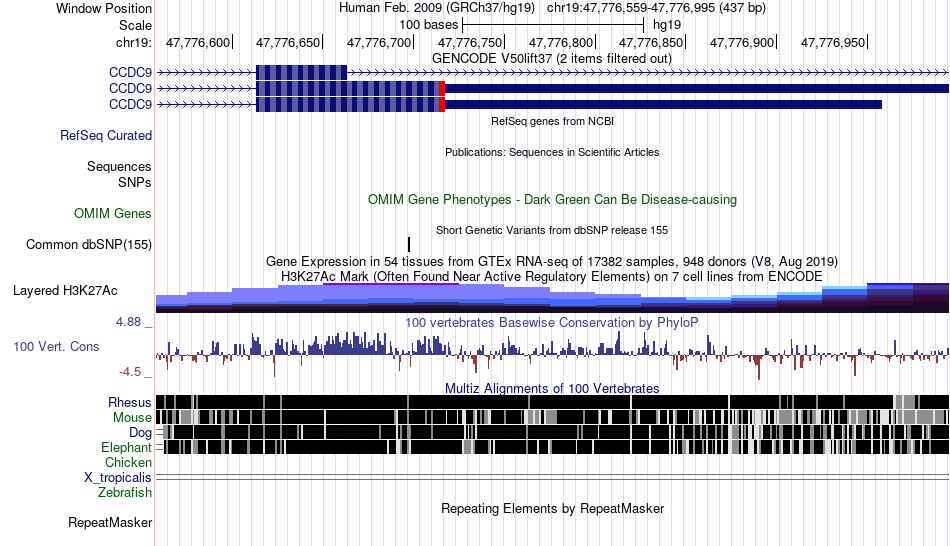Click the red stop codon on second CCDC9
This screenshot has height=546, width=950.
(x=442, y=88)
